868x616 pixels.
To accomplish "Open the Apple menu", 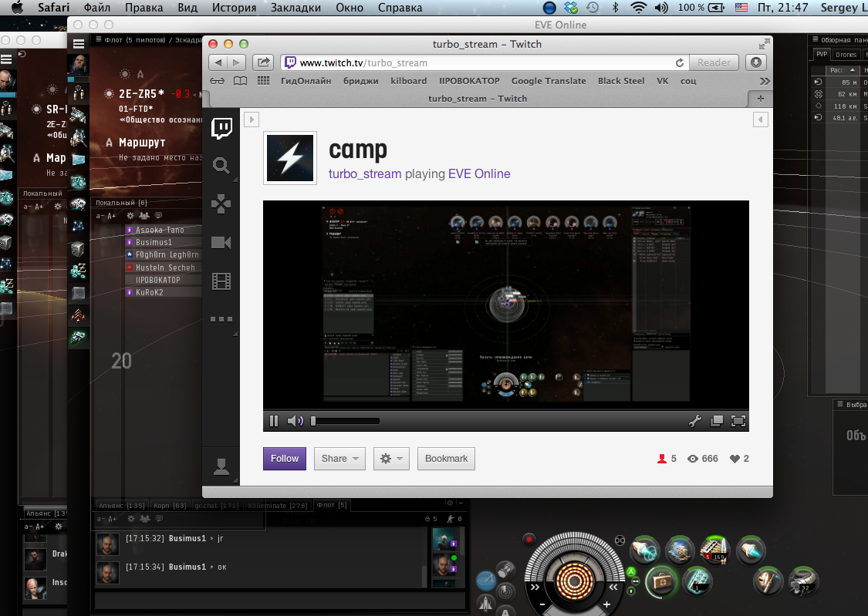I will tap(17, 8).
